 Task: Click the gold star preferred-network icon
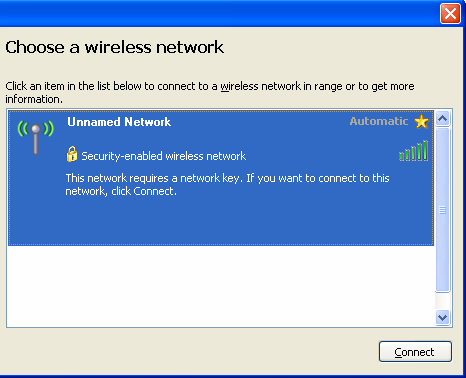click(x=422, y=121)
